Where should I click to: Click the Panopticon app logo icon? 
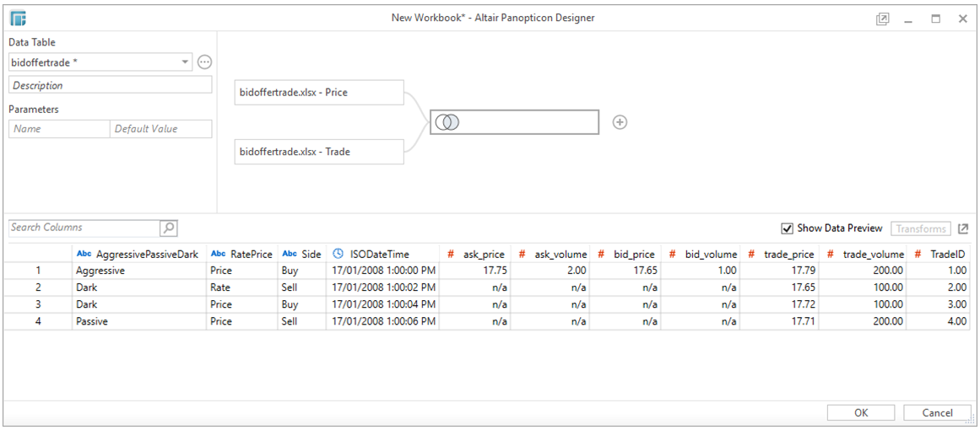pos(19,18)
